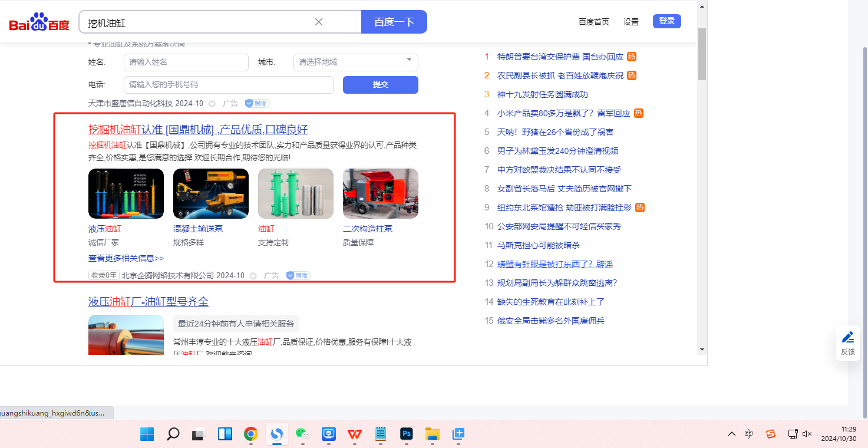This screenshot has width=868, height=448.
Task: Open Task View from the taskbar
Action: click(199, 434)
